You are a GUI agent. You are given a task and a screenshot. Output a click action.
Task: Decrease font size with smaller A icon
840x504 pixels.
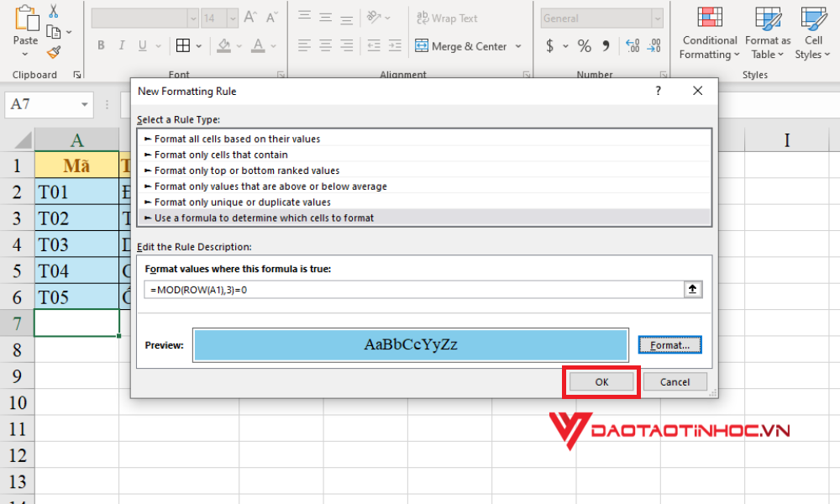pyautogui.click(x=272, y=18)
